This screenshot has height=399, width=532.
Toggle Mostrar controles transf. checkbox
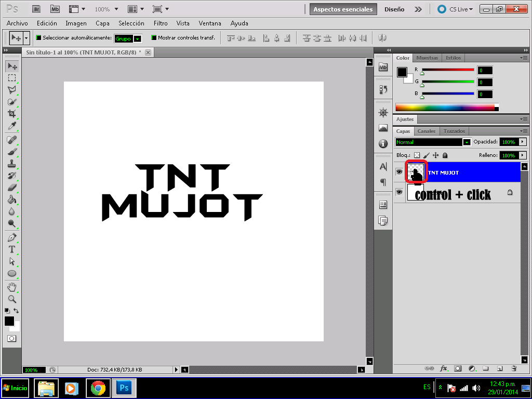[153, 38]
